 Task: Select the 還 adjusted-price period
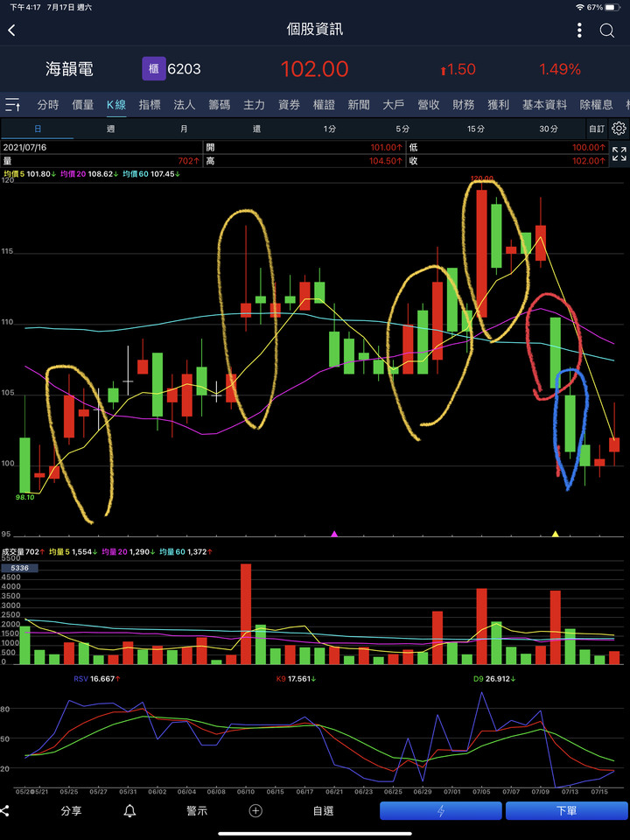point(256,129)
